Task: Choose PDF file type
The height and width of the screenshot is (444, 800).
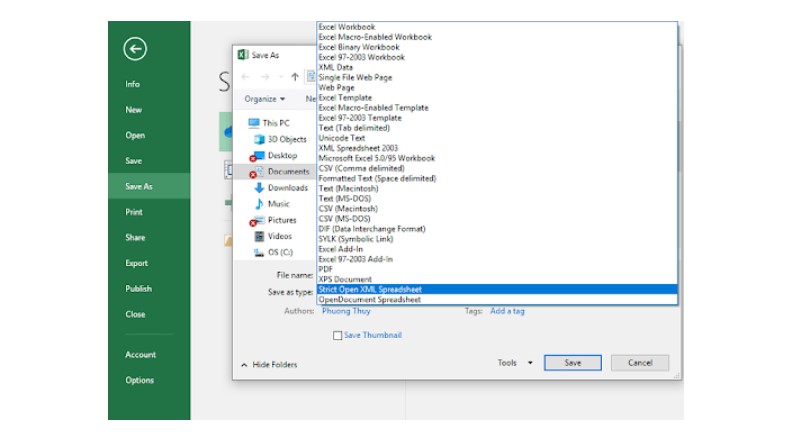Action: point(497,269)
